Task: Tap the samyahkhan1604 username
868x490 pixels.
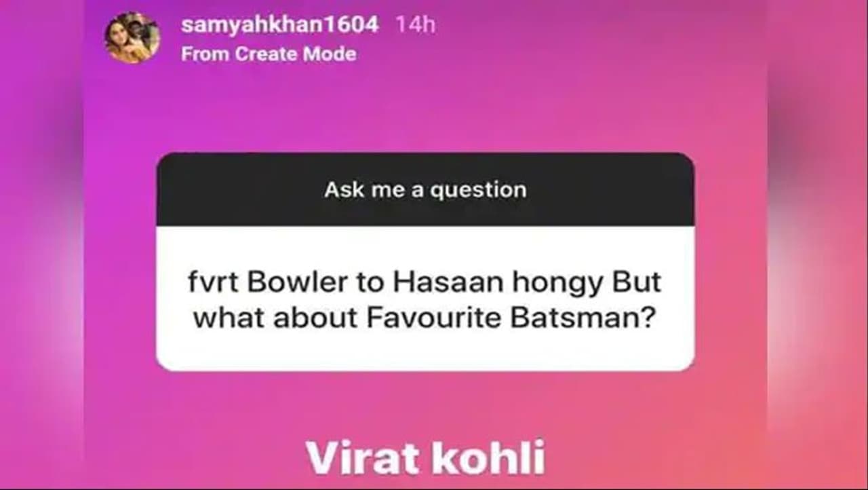Action: (279, 25)
